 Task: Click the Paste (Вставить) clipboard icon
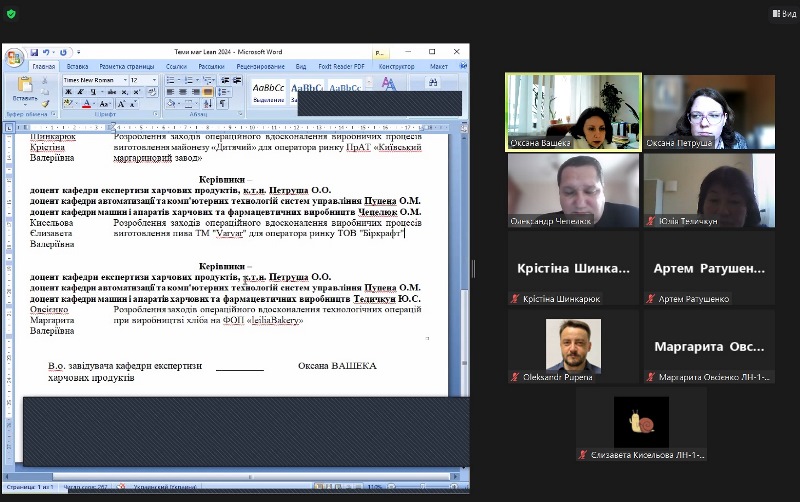25,84
